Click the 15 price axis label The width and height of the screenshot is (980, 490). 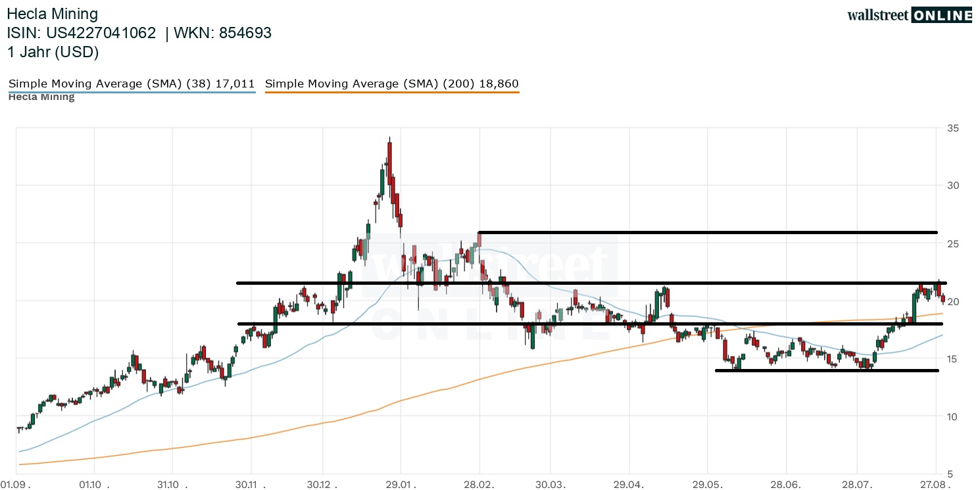[x=952, y=358]
